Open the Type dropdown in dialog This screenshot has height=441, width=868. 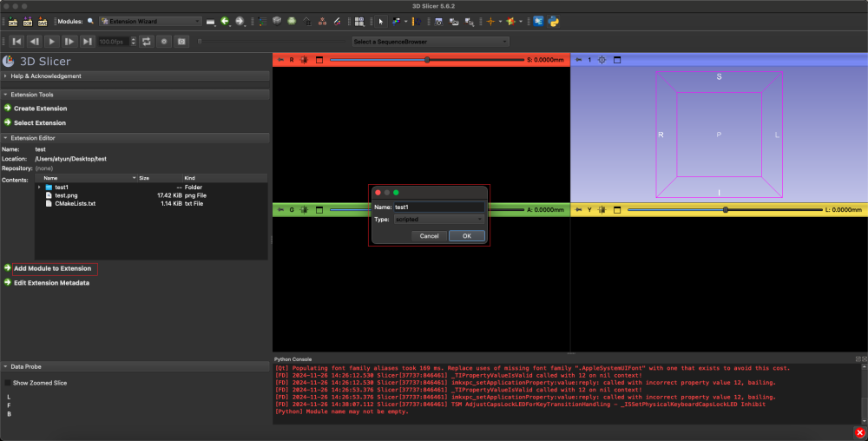coord(439,220)
